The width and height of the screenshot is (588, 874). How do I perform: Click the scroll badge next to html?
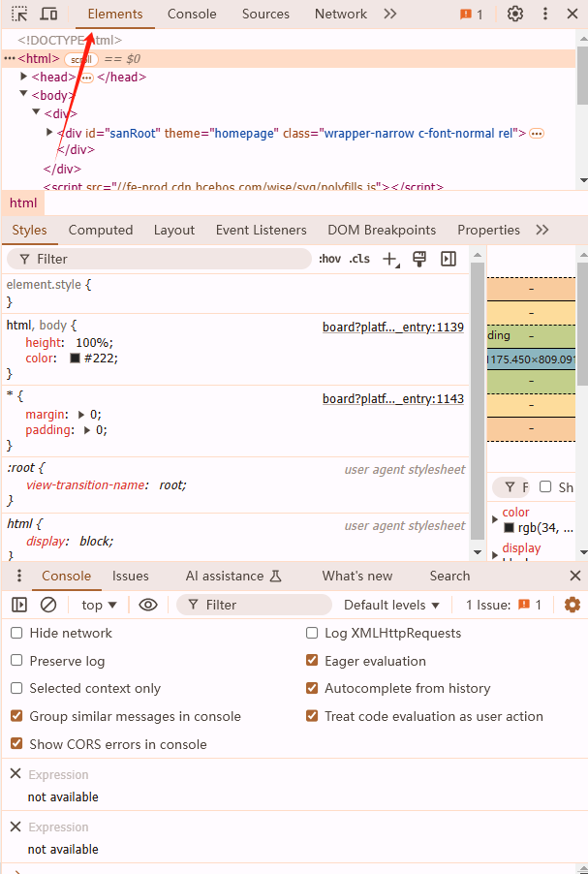pos(81,59)
